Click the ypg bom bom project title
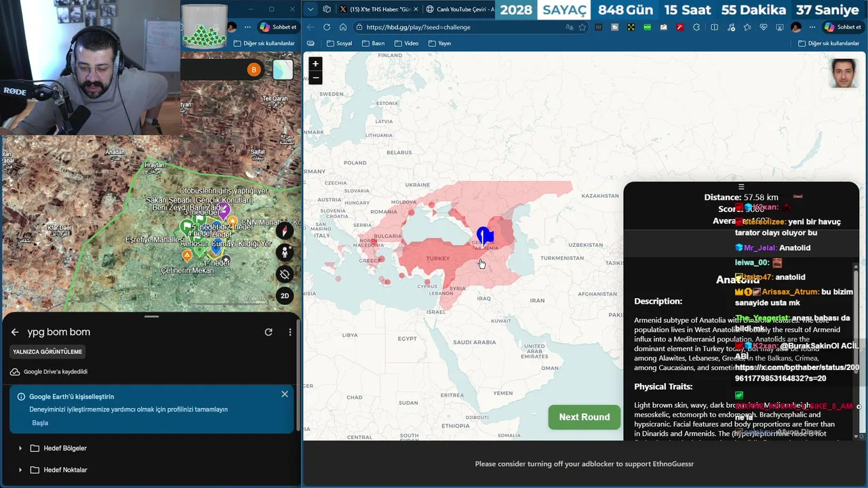 pyautogui.click(x=59, y=332)
